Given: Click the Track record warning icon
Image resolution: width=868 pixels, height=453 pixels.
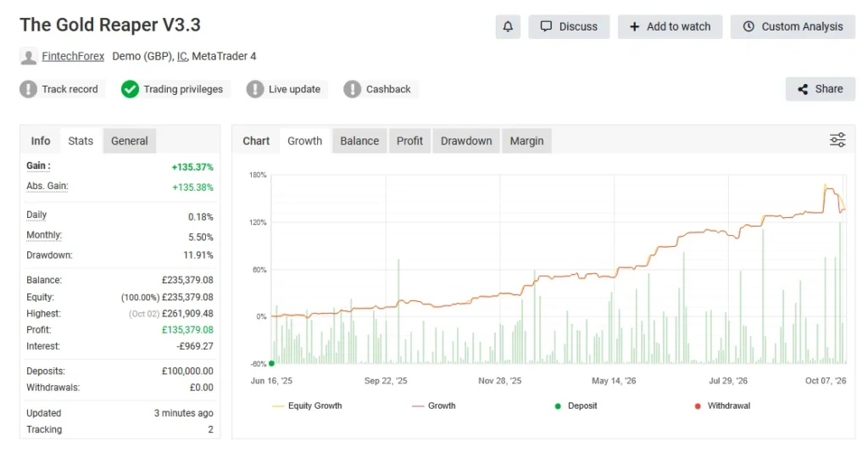Looking at the screenshot, I should tap(28, 89).
